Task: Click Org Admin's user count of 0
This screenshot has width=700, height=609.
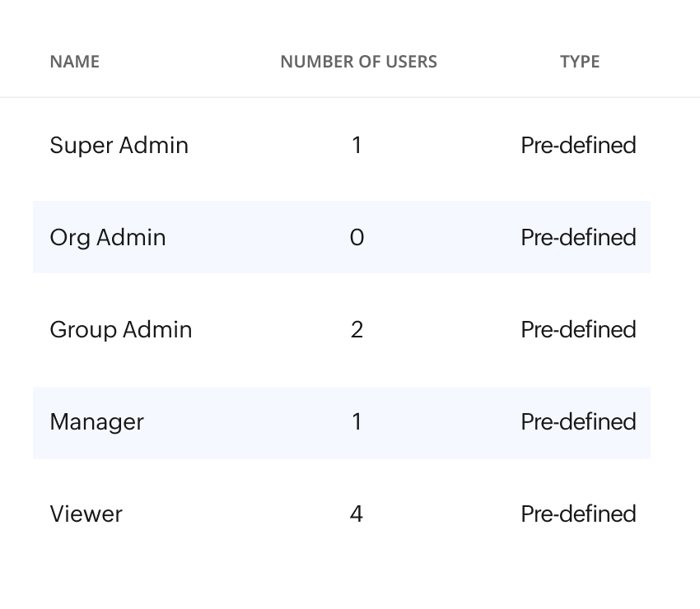Action: tap(357, 238)
